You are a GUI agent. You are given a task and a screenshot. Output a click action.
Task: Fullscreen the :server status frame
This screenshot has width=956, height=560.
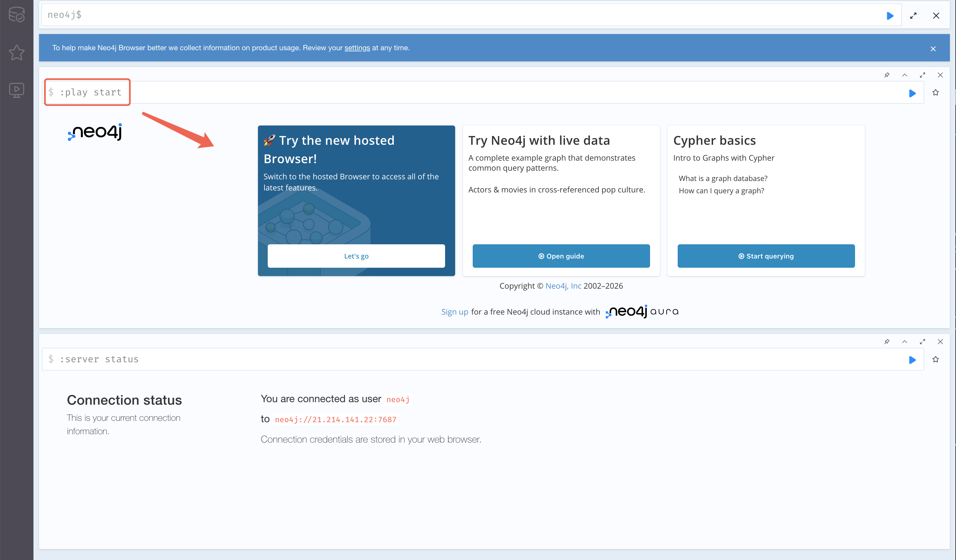(x=922, y=341)
